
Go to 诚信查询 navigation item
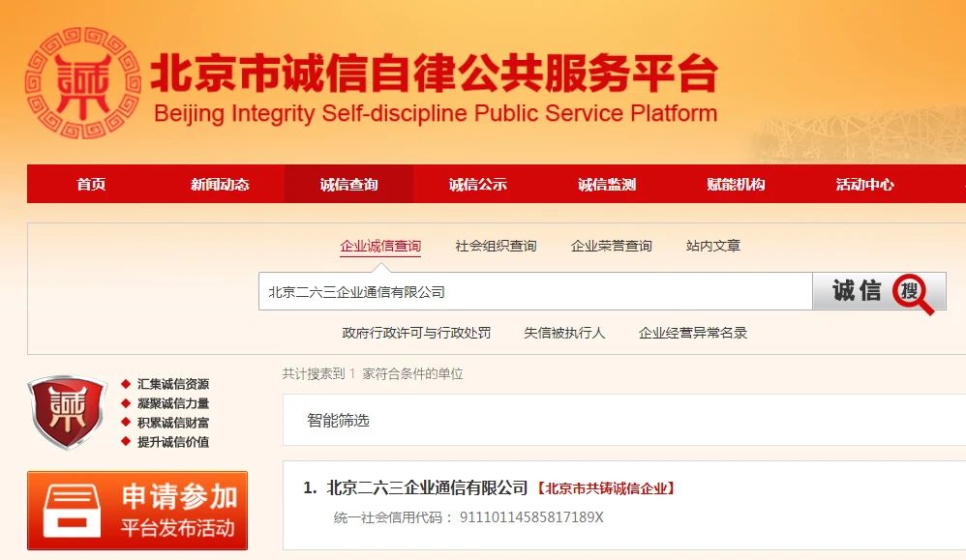348,185
